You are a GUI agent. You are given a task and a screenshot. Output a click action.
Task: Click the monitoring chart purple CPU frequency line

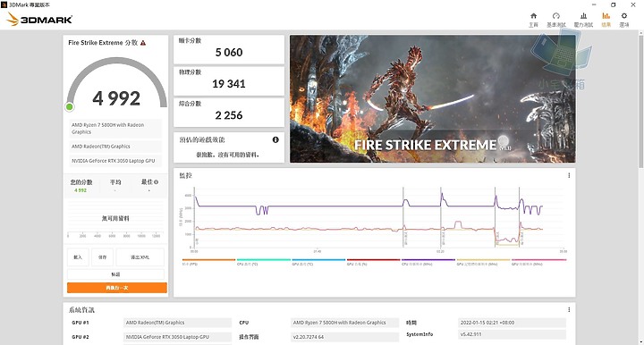pos(328,206)
